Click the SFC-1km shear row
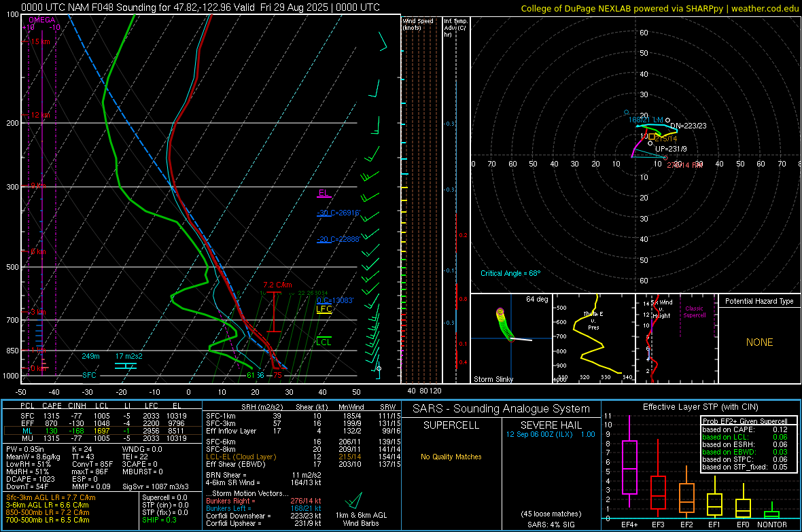This screenshot has width=802, height=532. (303, 416)
